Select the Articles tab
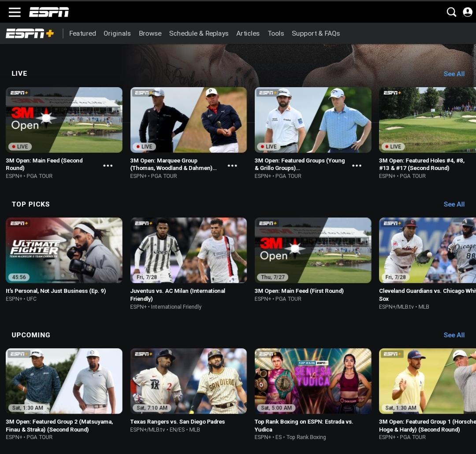The height and width of the screenshot is (454, 476). point(248,33)
